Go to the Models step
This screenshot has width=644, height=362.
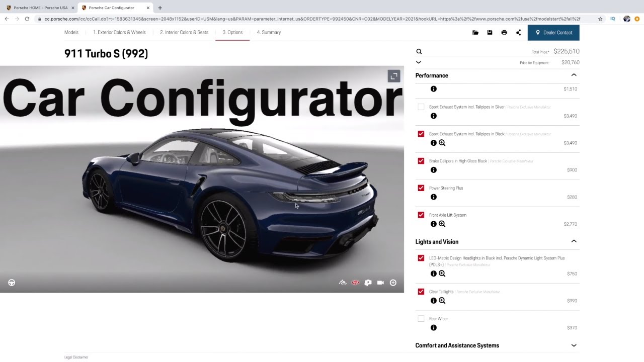(71, 32)
